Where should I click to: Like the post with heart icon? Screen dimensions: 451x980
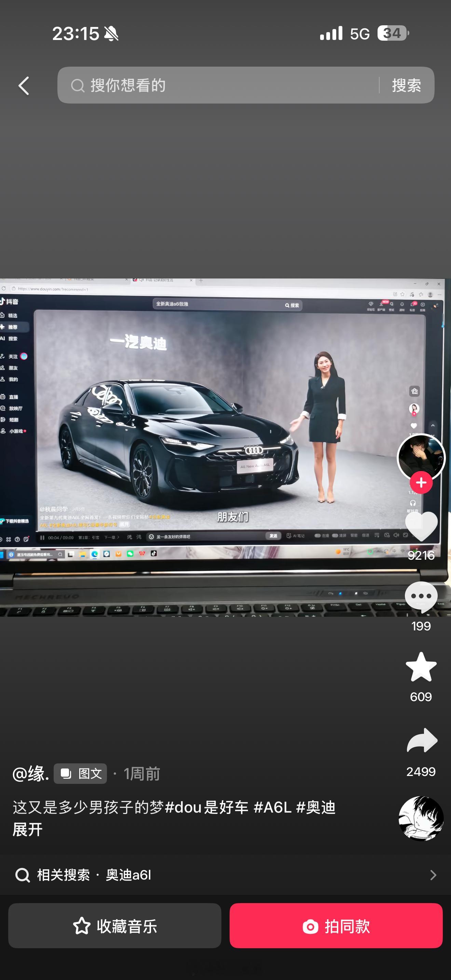[421, 526]
